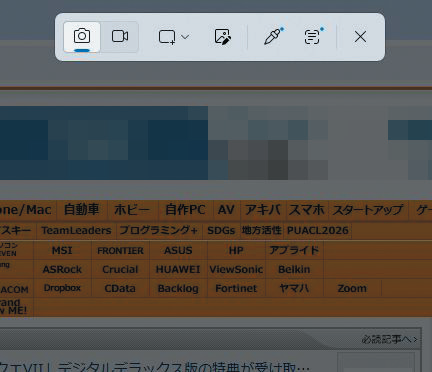The image size is (432, 372).
Task: Switch to video recording mode
Action: coord(120,37)
